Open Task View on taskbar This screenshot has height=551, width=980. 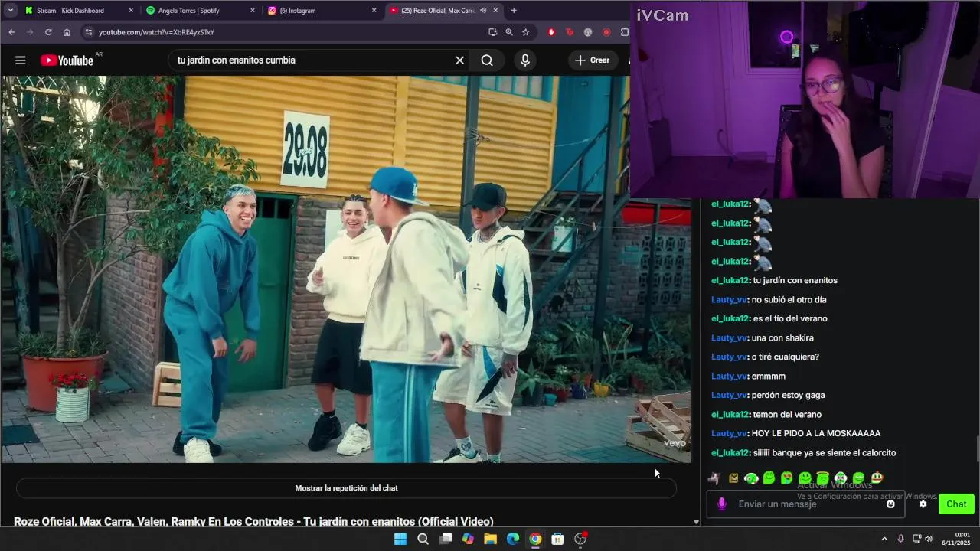click(x=446, y=539)
